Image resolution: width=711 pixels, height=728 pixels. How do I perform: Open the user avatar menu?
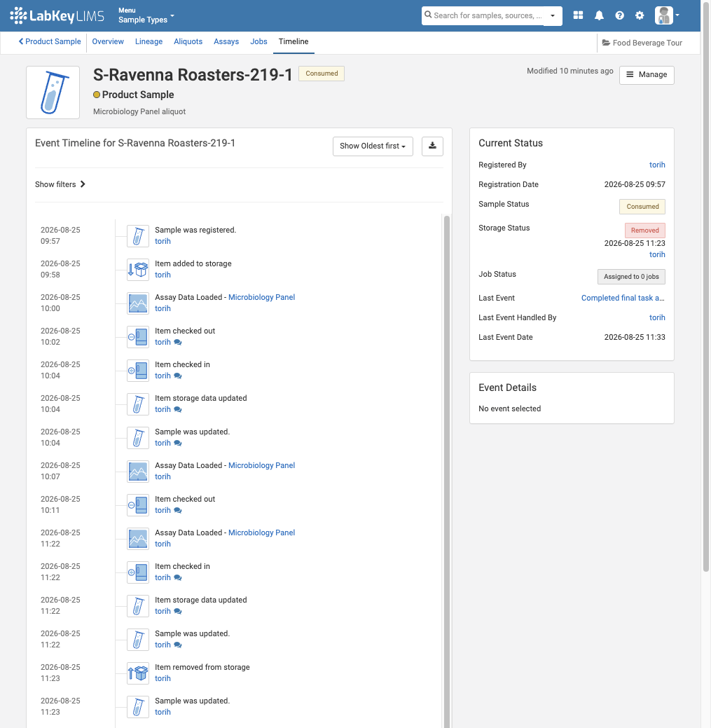[667, 15]
